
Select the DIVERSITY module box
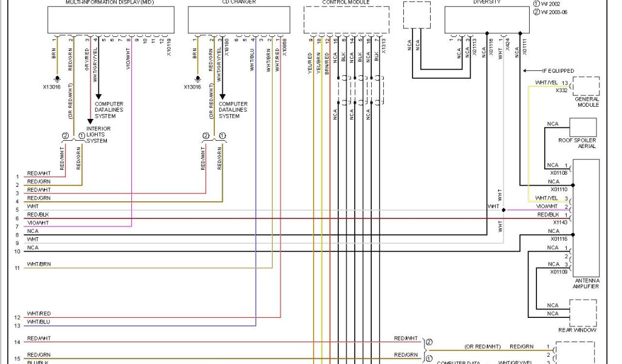point(487,20)
